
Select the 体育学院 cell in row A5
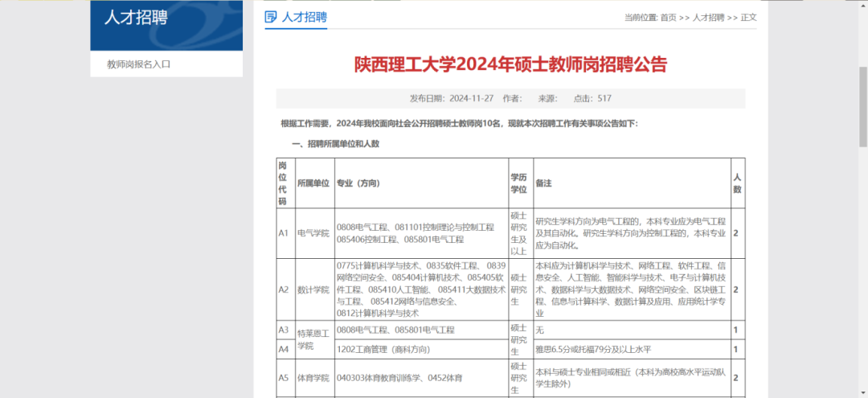(x=313, y=377)
